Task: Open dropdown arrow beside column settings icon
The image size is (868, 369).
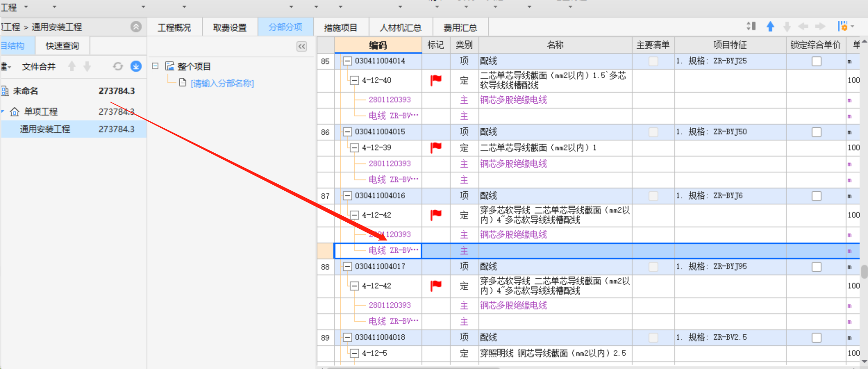Action: 852,26
